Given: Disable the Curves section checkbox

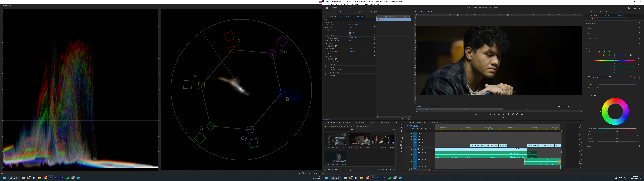Looking at the screenshot, I should coord(639,34).
